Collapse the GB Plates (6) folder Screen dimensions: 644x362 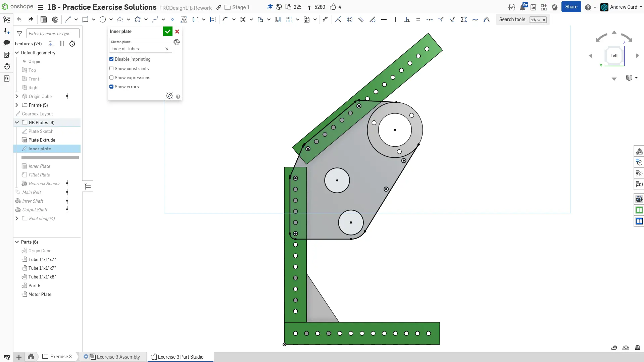[x=17, y=122]
